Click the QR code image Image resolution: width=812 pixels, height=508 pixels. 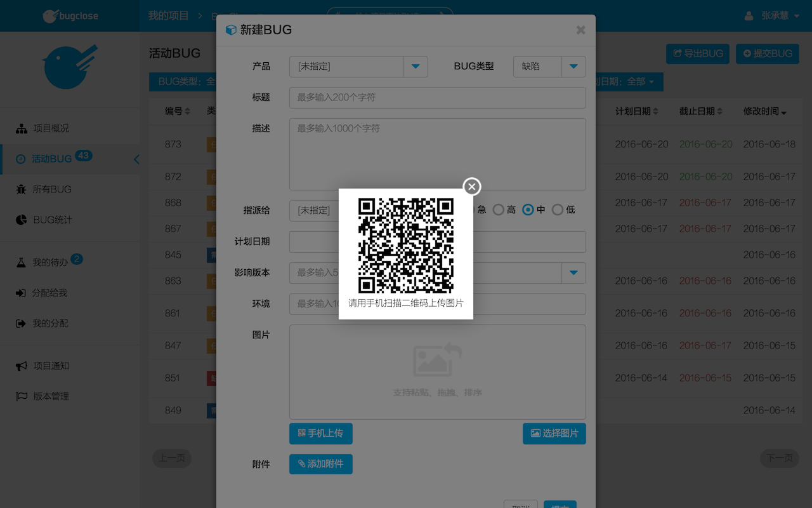tap(406, 246)
